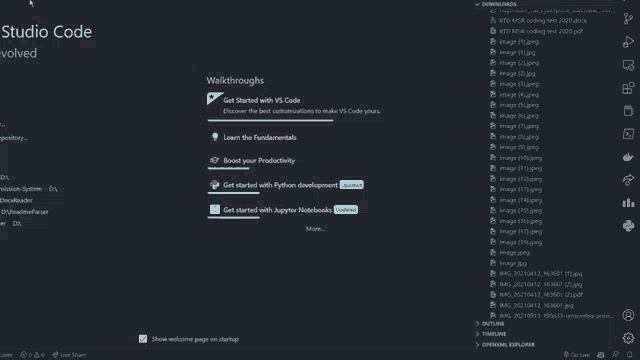Open IMG_20210412_163601.jpg
The height and width of the screenshot is (360, 640).
click(536, 305)
